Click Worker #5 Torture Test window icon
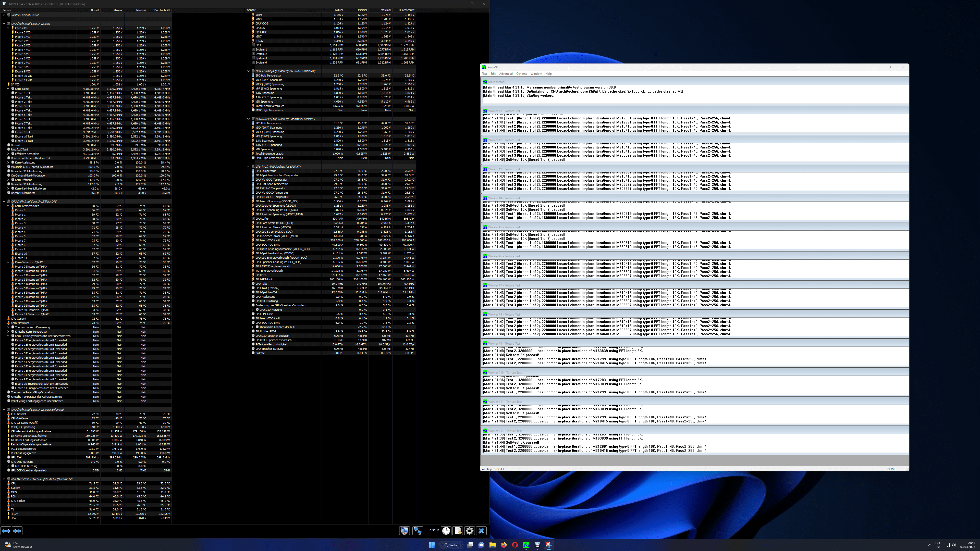The height and width of the screenshot is (551, 980). click(x=485, y=227)
